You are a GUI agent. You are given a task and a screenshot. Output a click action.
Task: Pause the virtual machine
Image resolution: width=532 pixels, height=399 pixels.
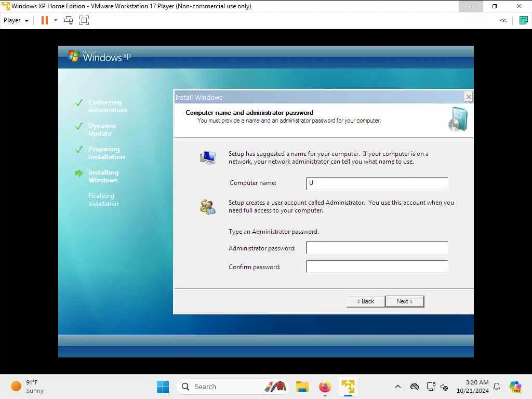45,20
